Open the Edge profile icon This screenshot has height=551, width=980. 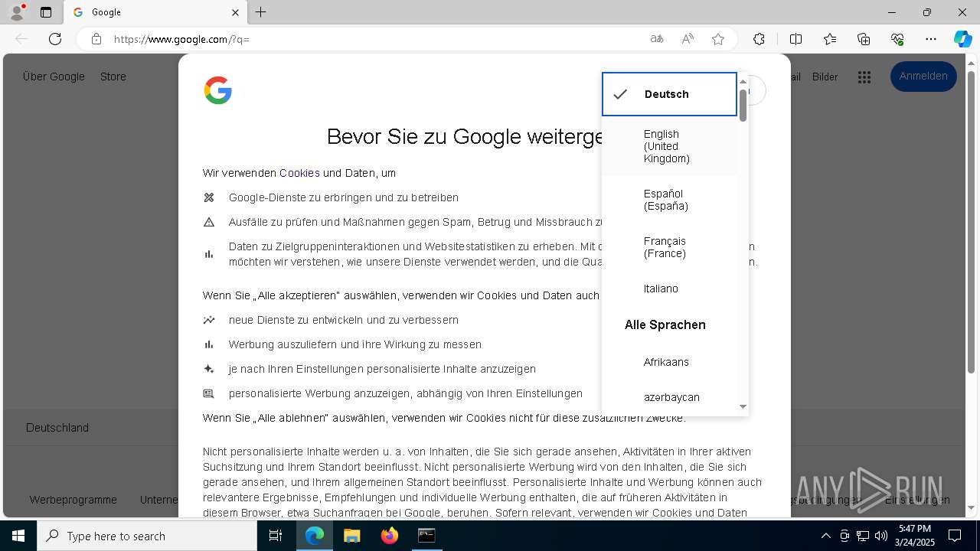(x=16, y=12)
